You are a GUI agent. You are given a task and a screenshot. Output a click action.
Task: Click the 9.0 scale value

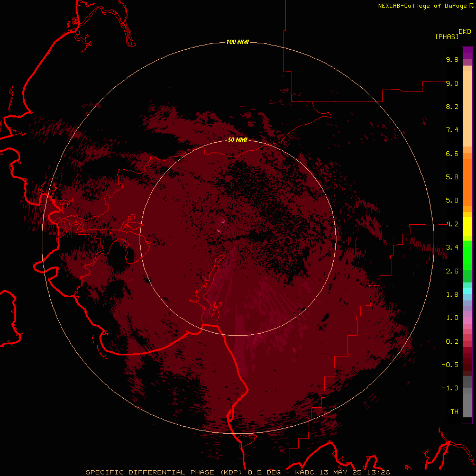click(x=452, y=83)
